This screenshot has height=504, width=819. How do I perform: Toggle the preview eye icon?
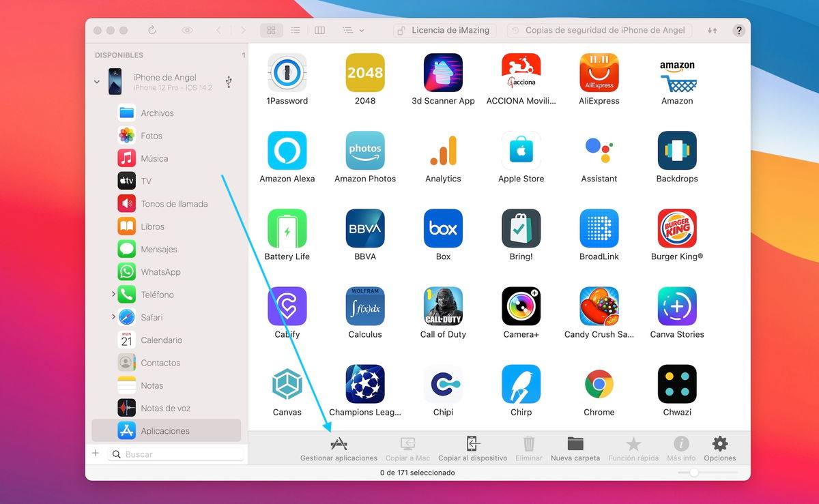pyautogui.click(x=186, y=30)
